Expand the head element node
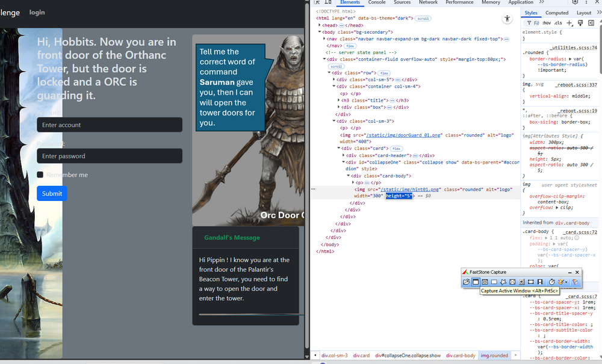Viewport: 602px width, 364px height. 320,25
